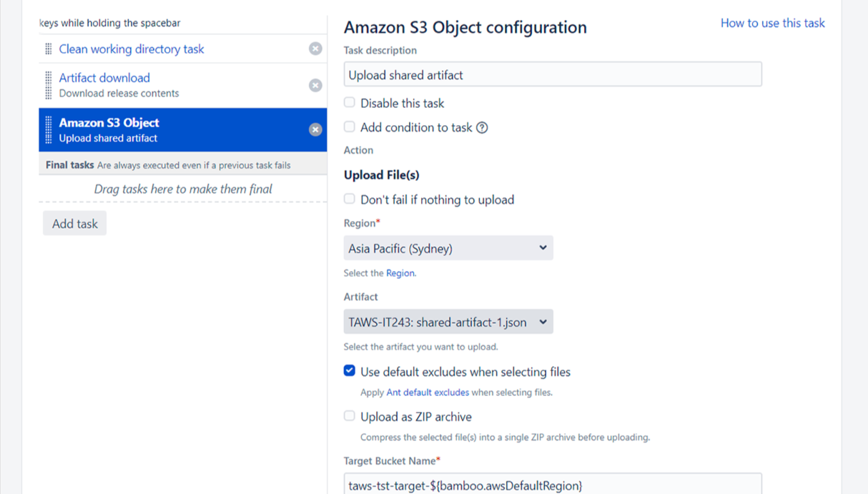Toggle Don't fail if nothing to upload
The height and width of the screenshot is (494, 868).
(350, 199)
